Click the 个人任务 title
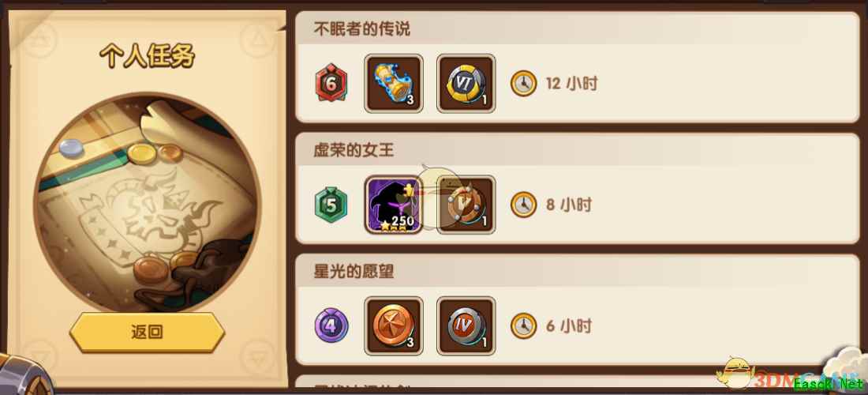The image size is (868, 395). pyautogui.click(x=148, y=57)
